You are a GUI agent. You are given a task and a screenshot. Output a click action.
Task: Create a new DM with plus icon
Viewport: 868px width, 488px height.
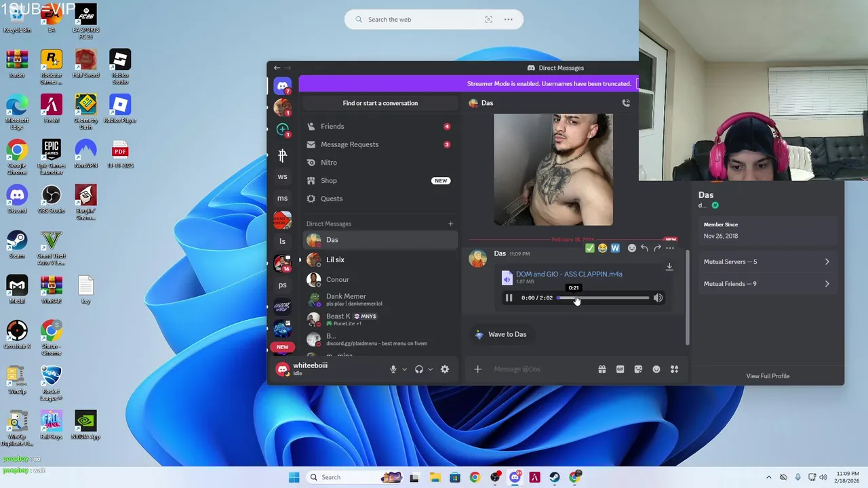point(450,224)
